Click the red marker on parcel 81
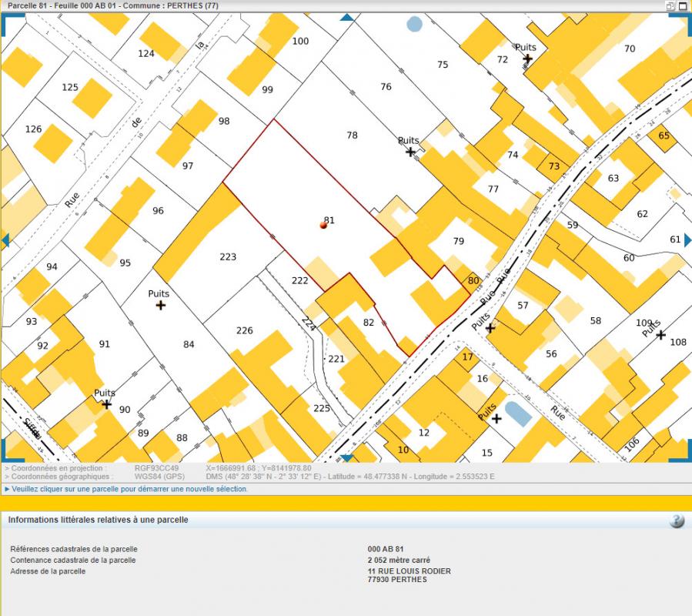Image resolution: width=692 pixels, height=616 pixels. point(323,225)
